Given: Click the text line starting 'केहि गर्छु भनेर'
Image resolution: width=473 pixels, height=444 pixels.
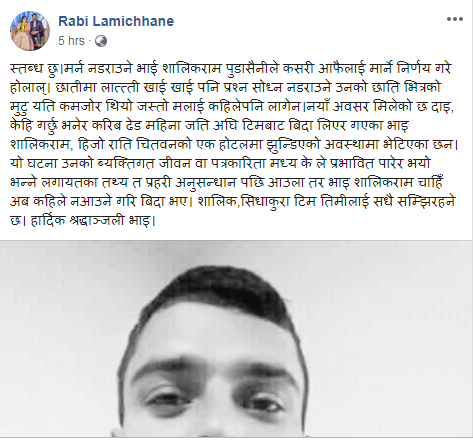Looking at the screenshot, I should (x=210, y=126).
